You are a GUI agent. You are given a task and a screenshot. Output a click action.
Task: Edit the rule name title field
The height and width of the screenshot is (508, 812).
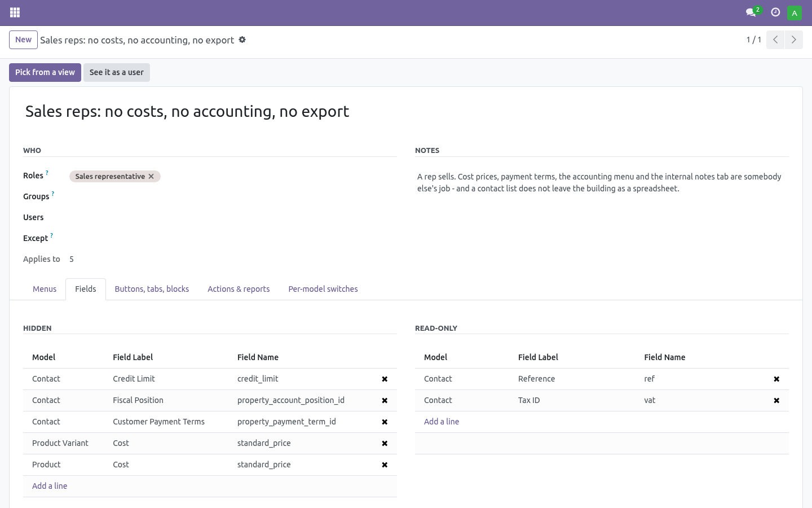(x=406, y=111)
